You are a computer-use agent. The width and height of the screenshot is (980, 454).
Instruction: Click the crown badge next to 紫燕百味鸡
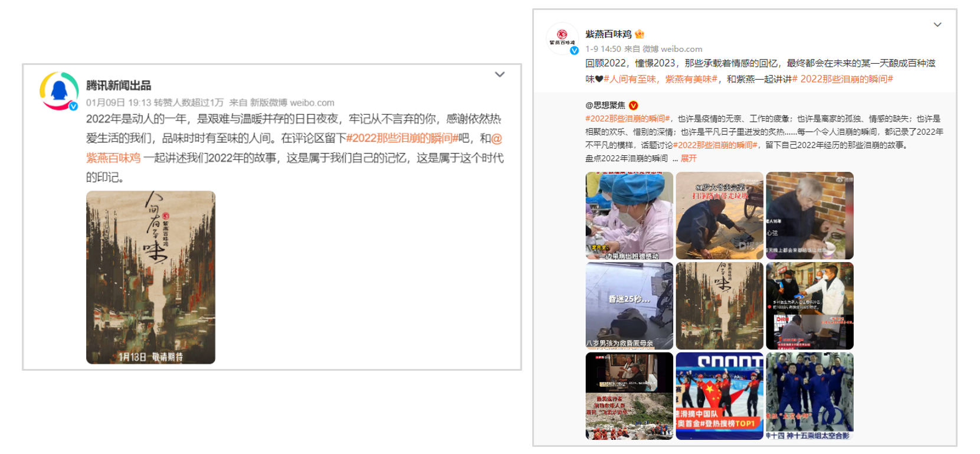[x=640, y=34]
